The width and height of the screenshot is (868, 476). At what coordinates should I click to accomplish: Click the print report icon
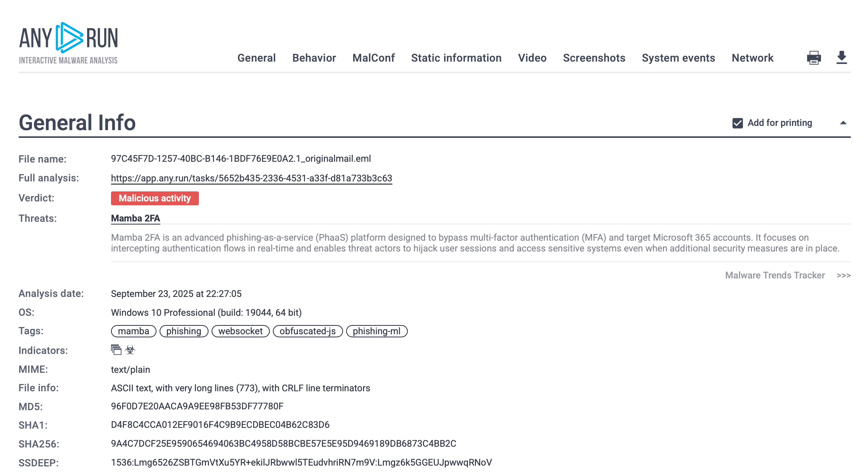coord(814,58)
